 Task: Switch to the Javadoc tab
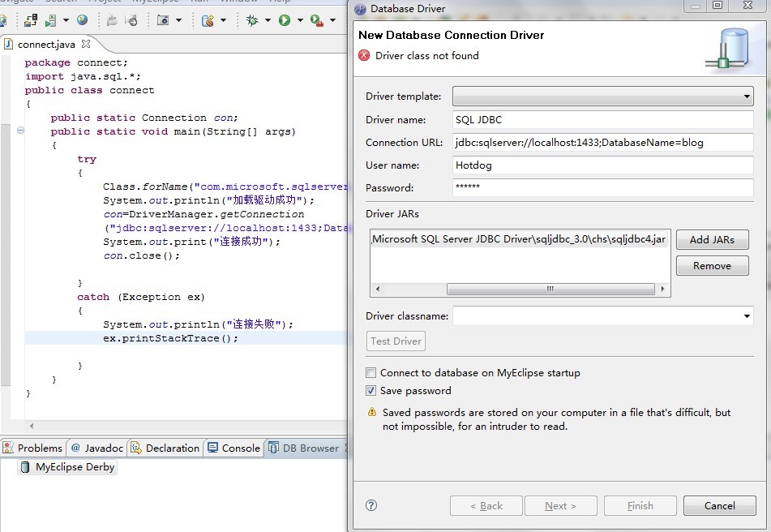tap(97, 448)
